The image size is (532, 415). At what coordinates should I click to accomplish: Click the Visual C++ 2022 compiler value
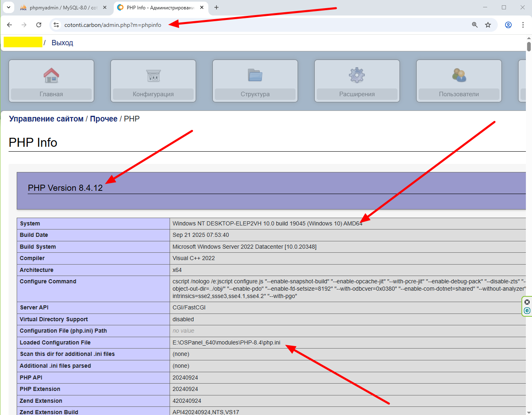194,258
